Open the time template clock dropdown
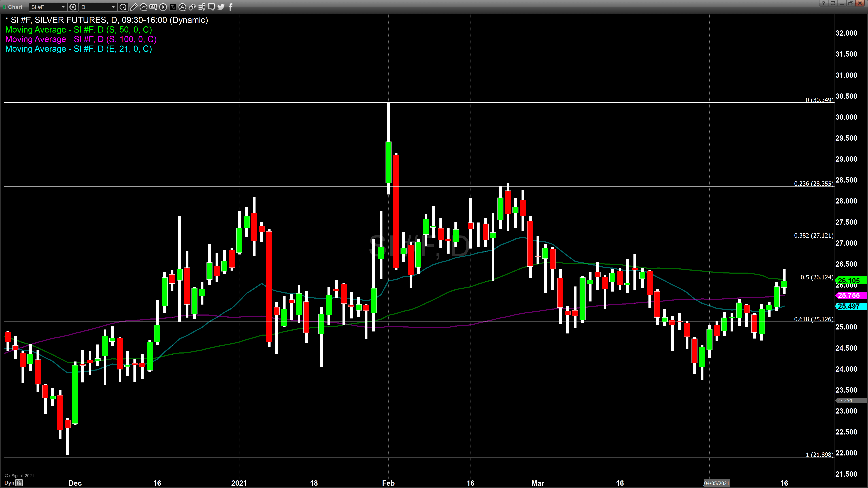868x488 pixels. [123, 7]
